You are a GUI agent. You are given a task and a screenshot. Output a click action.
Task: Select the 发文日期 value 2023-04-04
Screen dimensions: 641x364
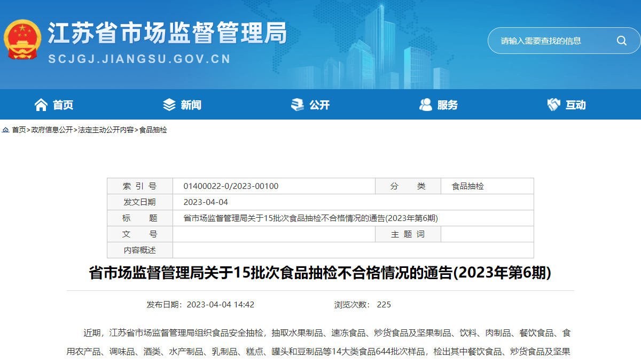206,202
